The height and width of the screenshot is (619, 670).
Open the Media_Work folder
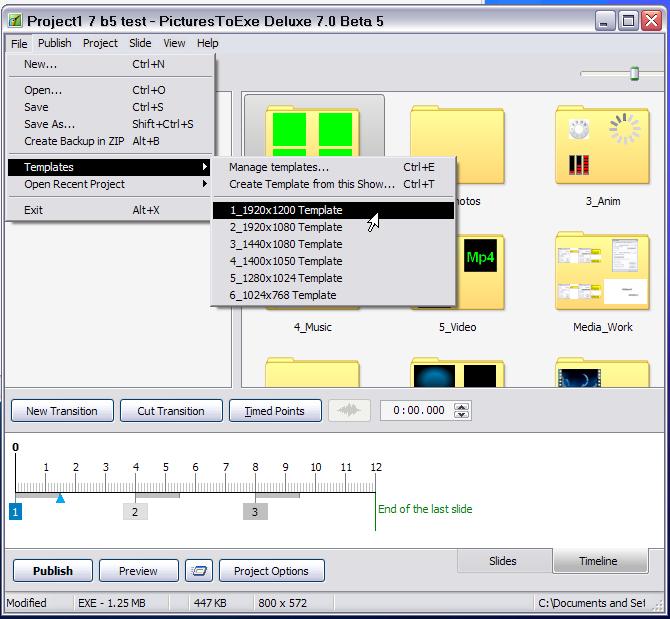tap(602, 271)
